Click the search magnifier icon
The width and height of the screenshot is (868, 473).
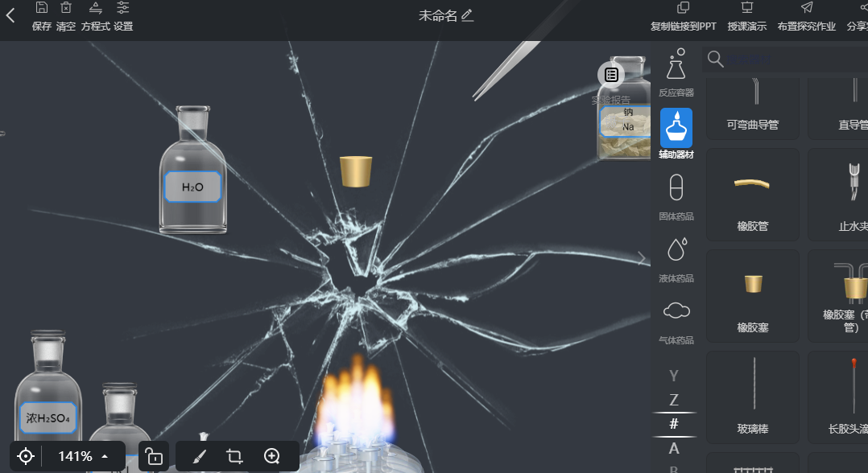pyautogui.click(x=715, y=60)
